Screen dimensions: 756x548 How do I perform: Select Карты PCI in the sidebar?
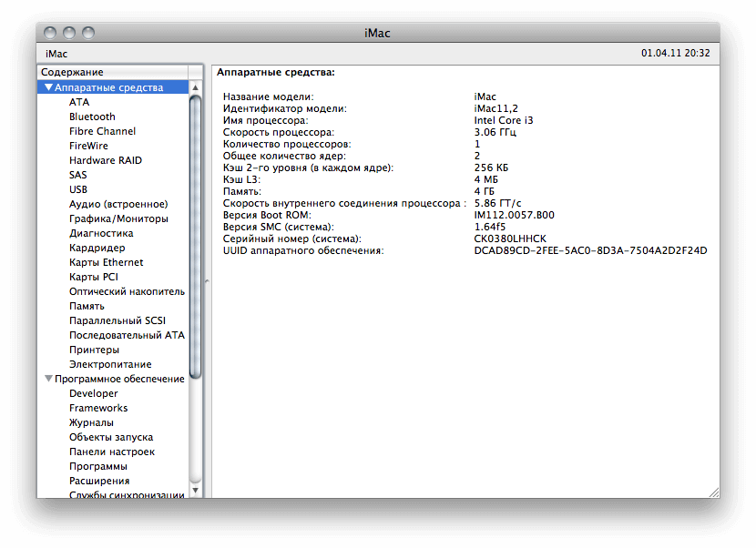point(94,277)
